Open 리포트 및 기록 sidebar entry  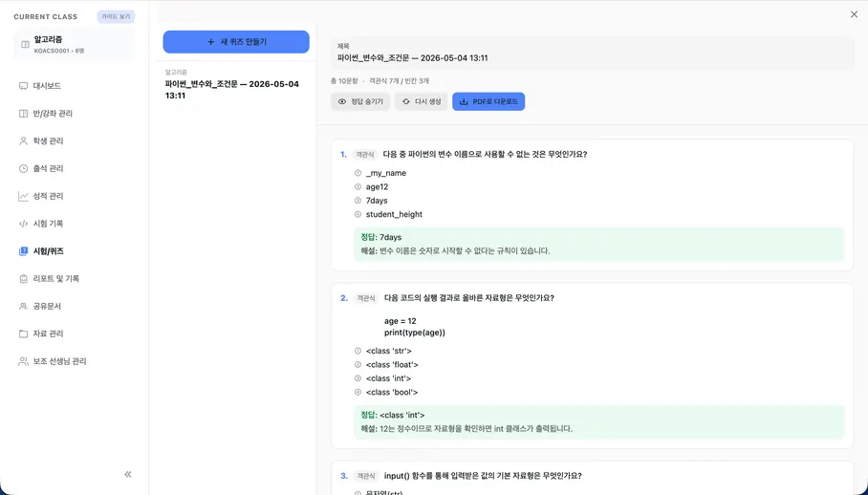[55, 279]
